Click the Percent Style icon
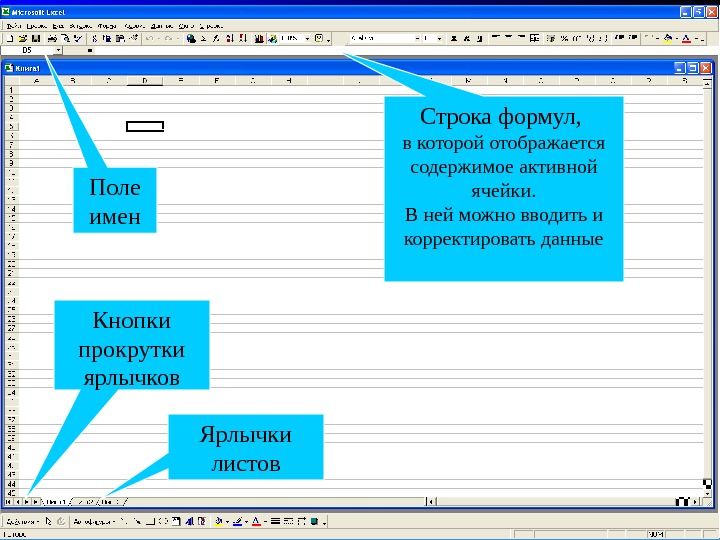 click(564, 39)
